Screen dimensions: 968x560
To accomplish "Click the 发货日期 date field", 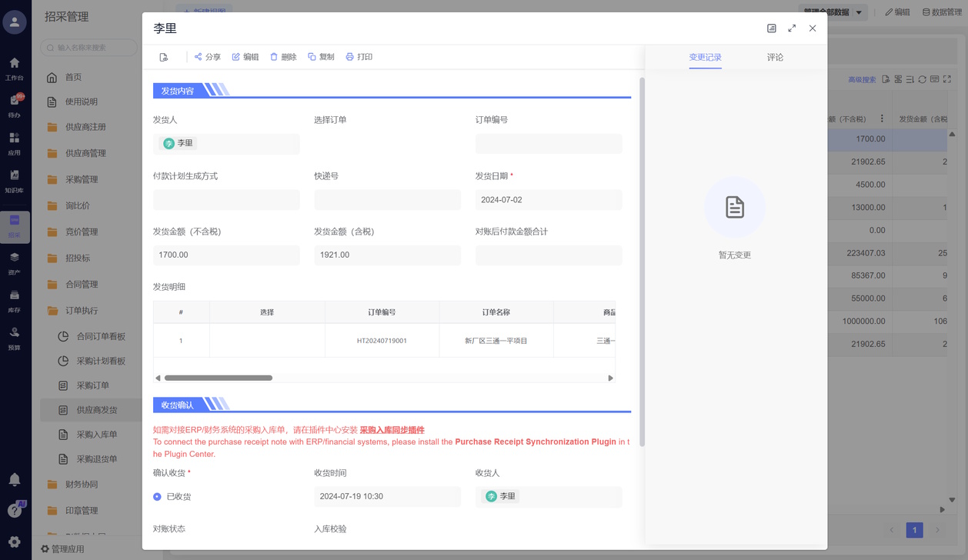I will 548,200.
